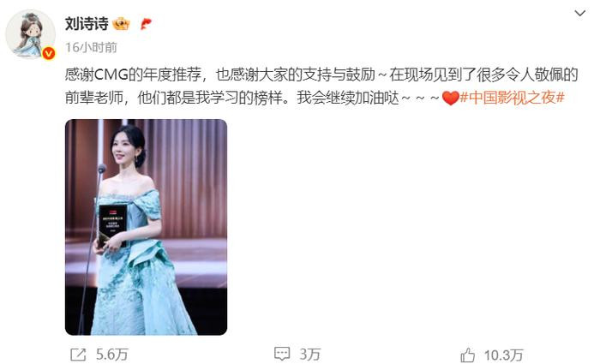Click the 5.6万 repost count

coord(112,355)
